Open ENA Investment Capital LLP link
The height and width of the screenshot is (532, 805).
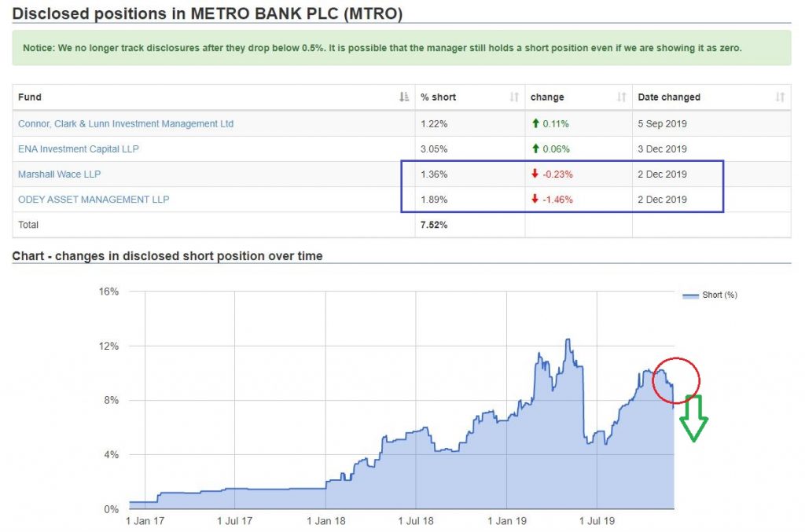(78, 149)
